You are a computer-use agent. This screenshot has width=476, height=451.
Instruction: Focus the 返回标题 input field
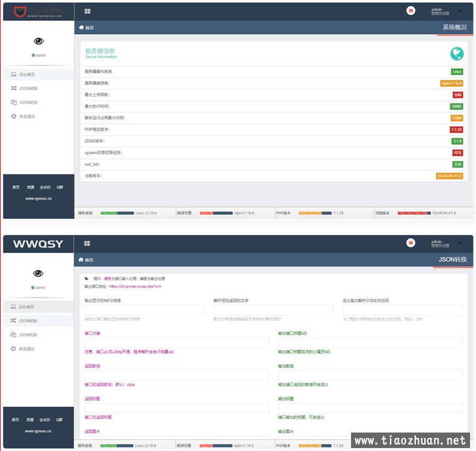click(177, 408)
